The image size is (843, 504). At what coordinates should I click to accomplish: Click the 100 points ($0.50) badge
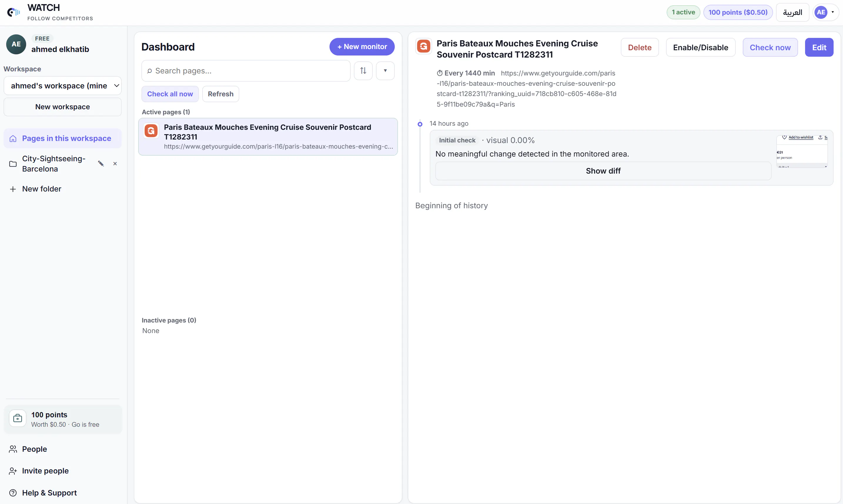pos(738,13)
